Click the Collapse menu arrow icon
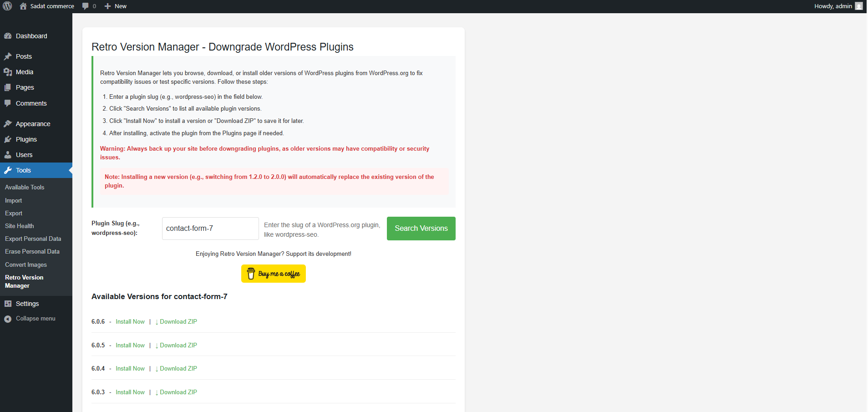This screenshot has width=868, height=412. (x=8, y=319)
